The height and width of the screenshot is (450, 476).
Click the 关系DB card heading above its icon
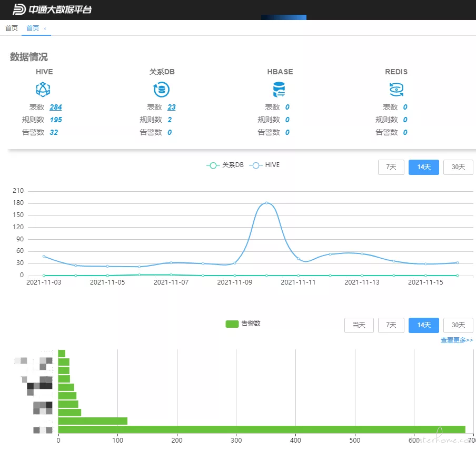point(162,72)
